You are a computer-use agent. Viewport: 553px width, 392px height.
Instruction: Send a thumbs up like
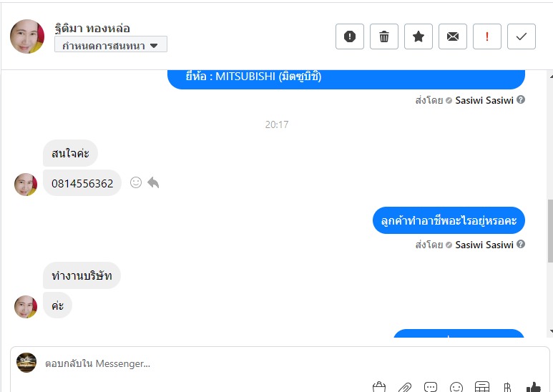[x=533, y=387]
